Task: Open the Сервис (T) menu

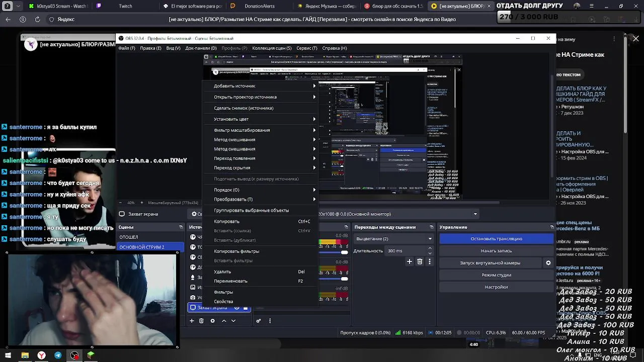Action: pos(307,48)
